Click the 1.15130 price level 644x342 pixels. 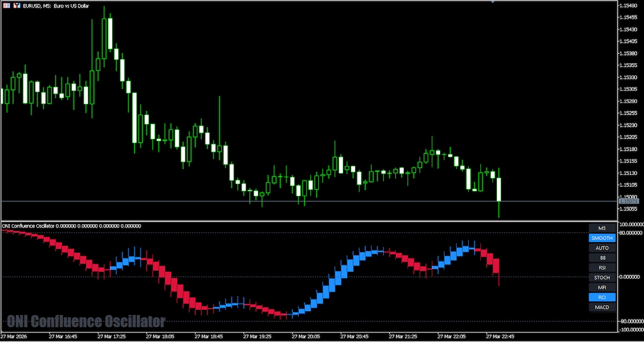(x=629, y=173)
